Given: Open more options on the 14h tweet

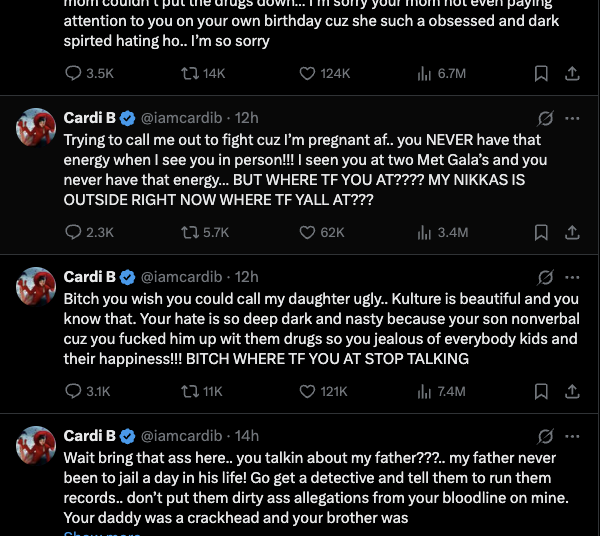Looking at the screenshot, I should pos(572,437).
